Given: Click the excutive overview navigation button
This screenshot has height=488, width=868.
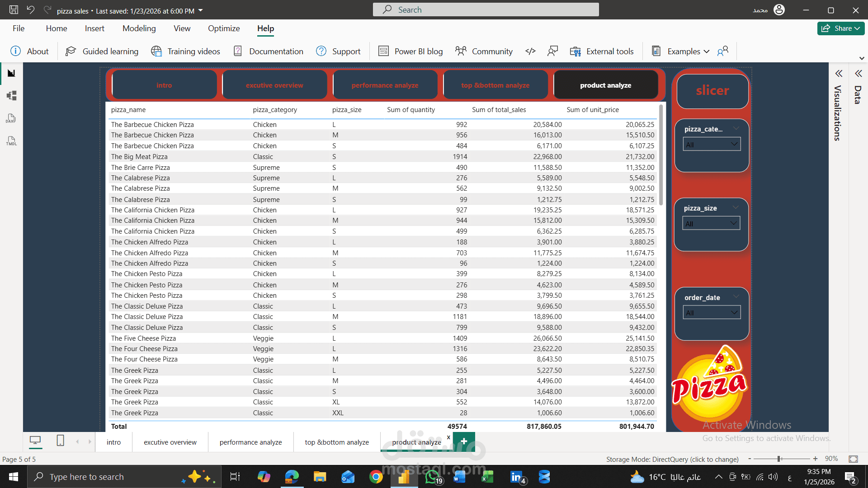Looking at the screenshot, I should click(274, 85).
